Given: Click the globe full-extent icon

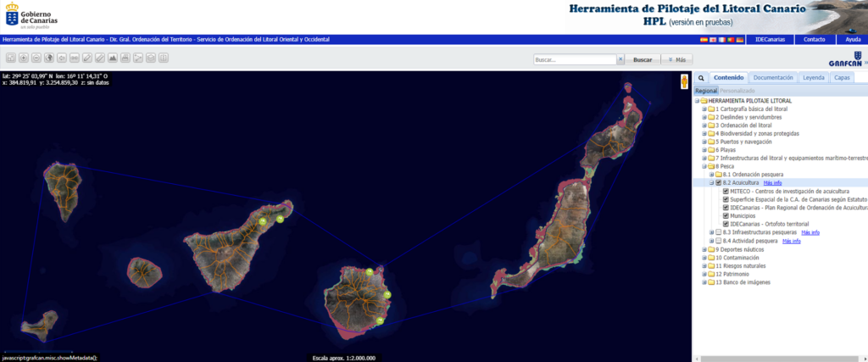Looking at the screenshot, I should pos(49,58).
